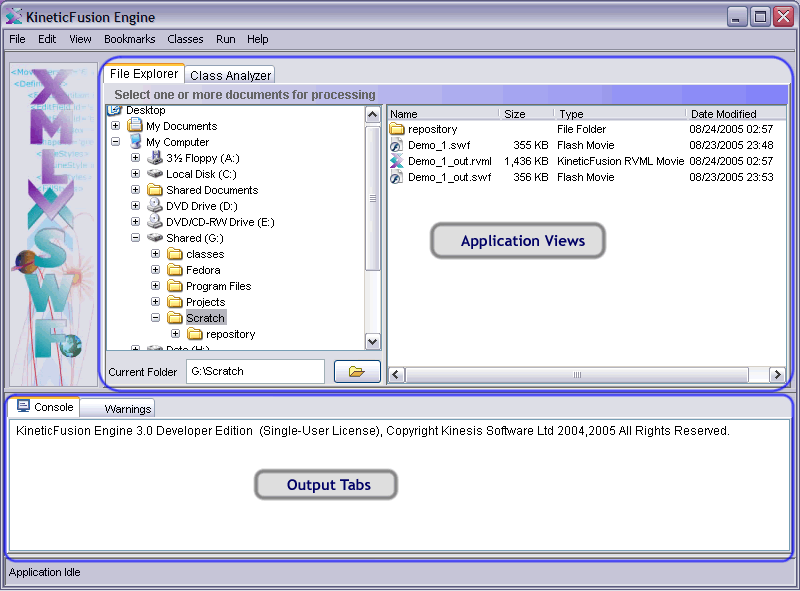Viewport: 800px width, 591px height.
Task: Click the Console tab monitor icon
Action: click(x=23, y=406)
